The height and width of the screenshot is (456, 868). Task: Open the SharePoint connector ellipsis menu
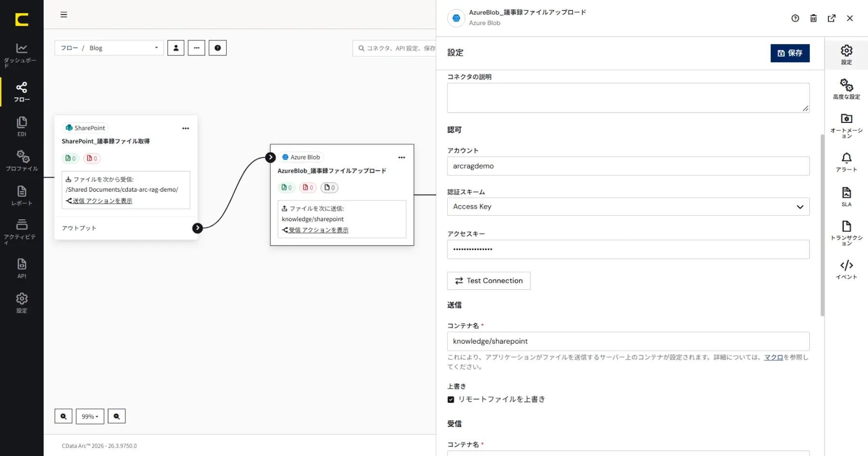[186, 129]
